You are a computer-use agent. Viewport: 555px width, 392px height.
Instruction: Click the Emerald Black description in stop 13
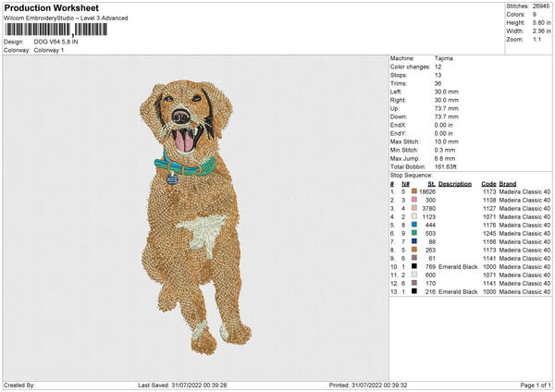pos(458,291)
